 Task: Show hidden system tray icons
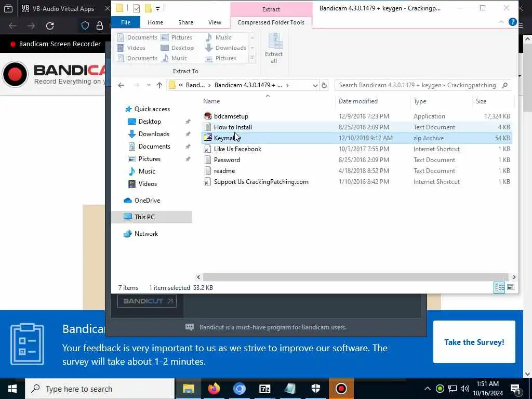coord(428,389)
